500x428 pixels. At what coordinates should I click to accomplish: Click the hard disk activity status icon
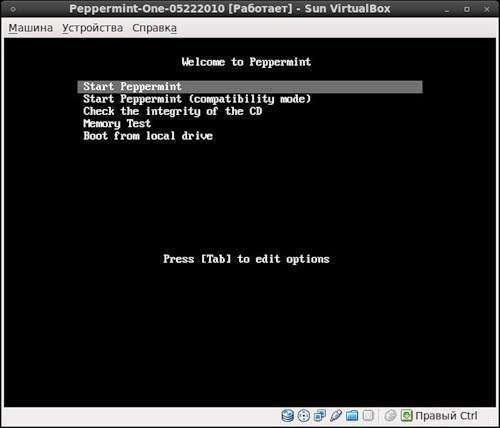coord(287,416)
